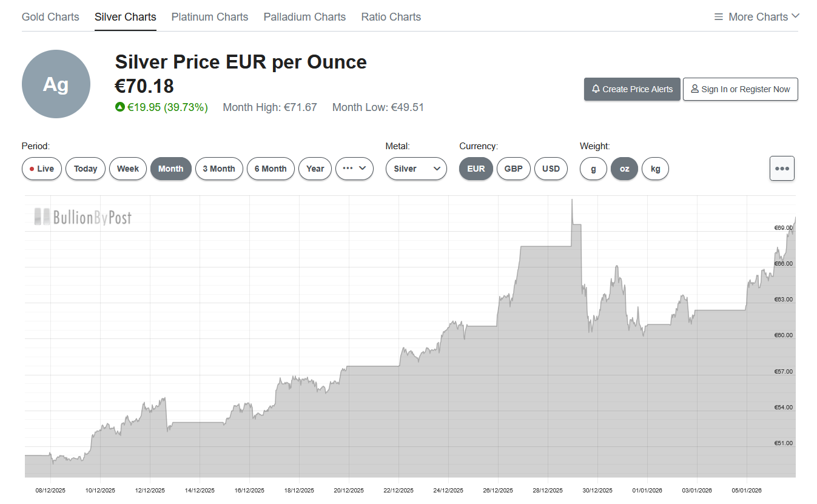Select EUR as the currency
The width and height of the screenshot is (817, 504).
coord(476,169)
